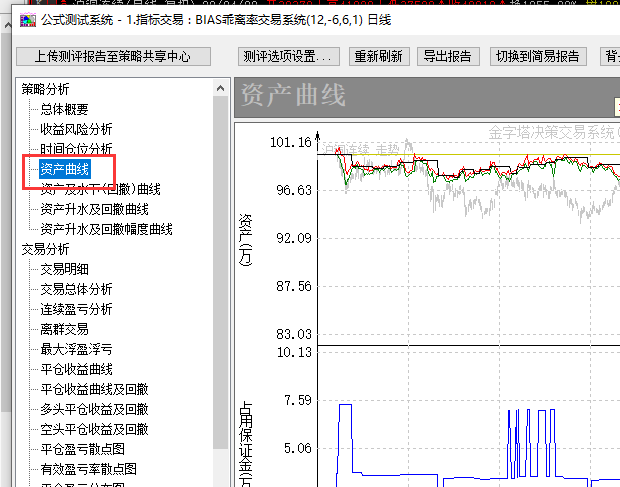620x487 pixels.
Task: Click the 资产曲线 report header title
Action: click(293, 95)
